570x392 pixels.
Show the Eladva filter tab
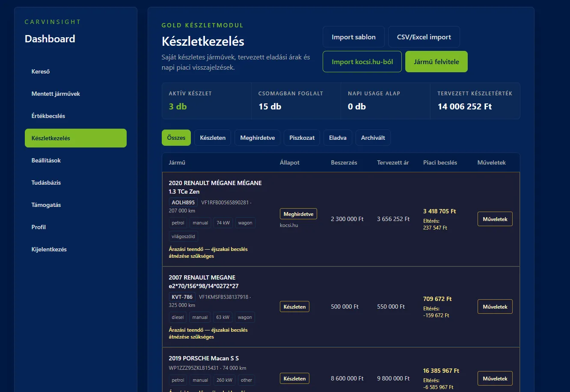(x=338, y=138)
